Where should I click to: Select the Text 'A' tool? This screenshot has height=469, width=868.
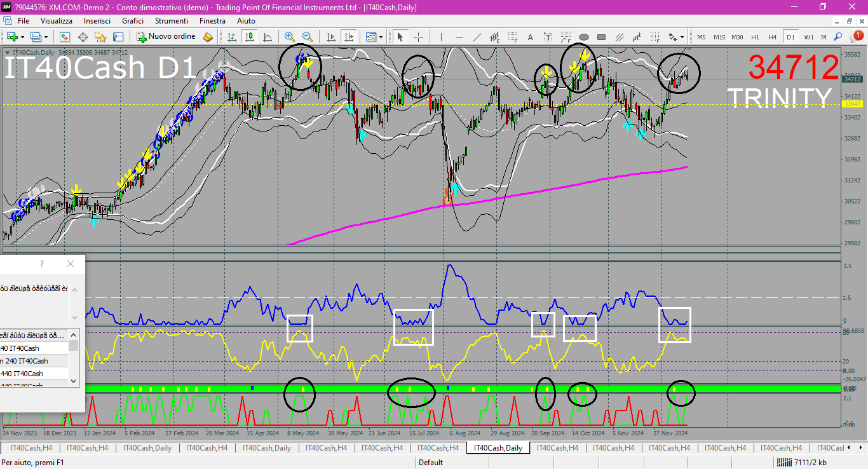pyautogui.click(x=531, y=37)
